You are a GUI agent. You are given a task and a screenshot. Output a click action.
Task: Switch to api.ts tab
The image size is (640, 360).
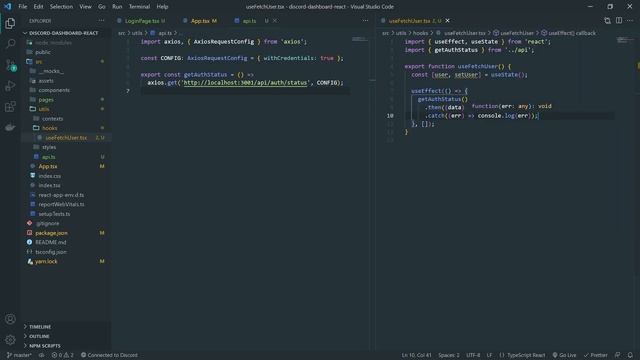[249, 21]
